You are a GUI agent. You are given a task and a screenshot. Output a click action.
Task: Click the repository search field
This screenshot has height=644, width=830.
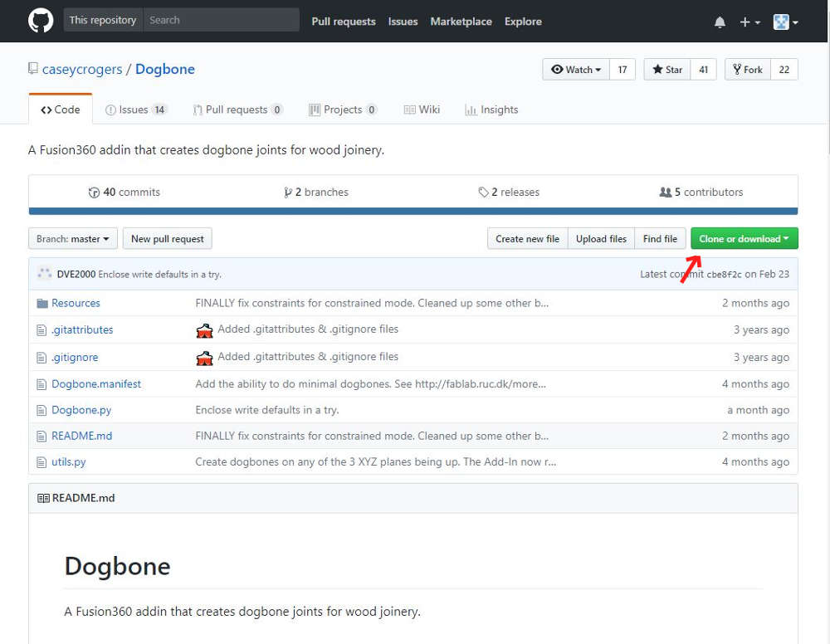coord(220,21)
